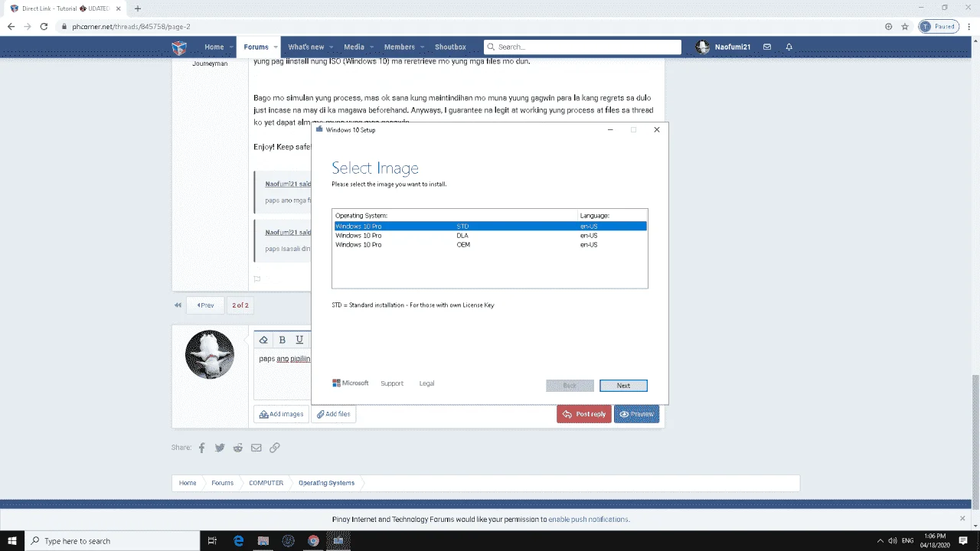The image size is (980, 551).
Task: Open the Operating Systems breadcrumb link
Action: point(326,483)
